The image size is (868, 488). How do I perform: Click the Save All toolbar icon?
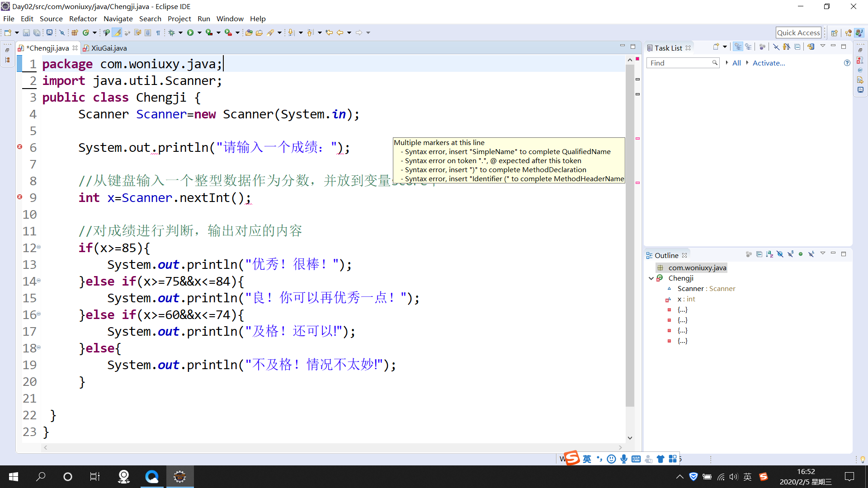click(37, 33)
